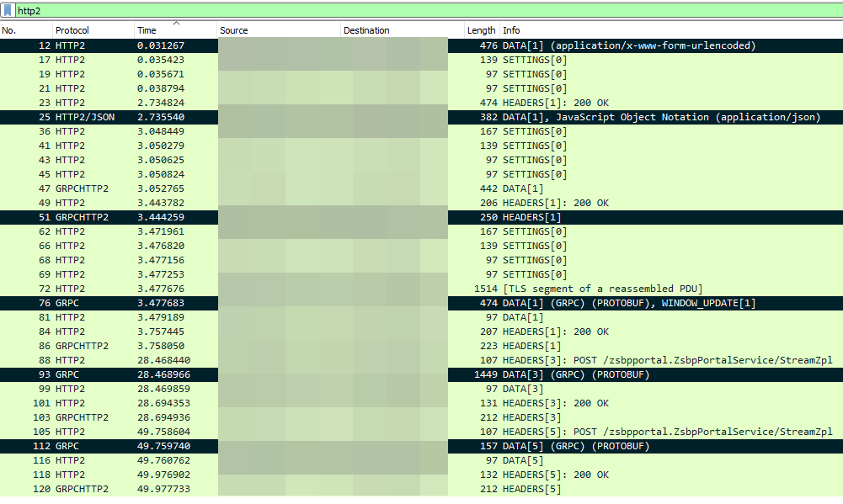Viewport: 843px width, 504px height.
Task: Select packet 105 HEADERS[5] POST StreamZpl
Action: (421, 432)
